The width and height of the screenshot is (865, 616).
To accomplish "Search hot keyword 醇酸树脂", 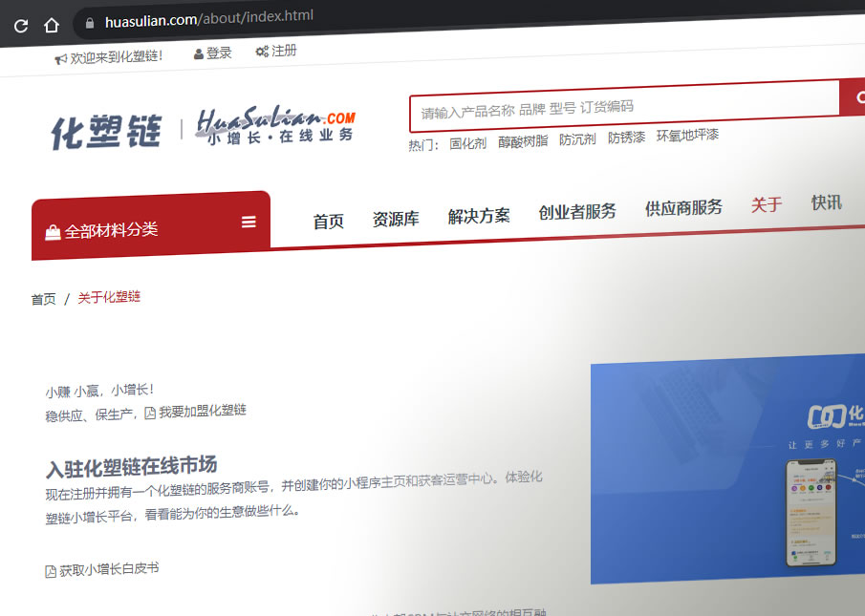I will coord(523,141).
